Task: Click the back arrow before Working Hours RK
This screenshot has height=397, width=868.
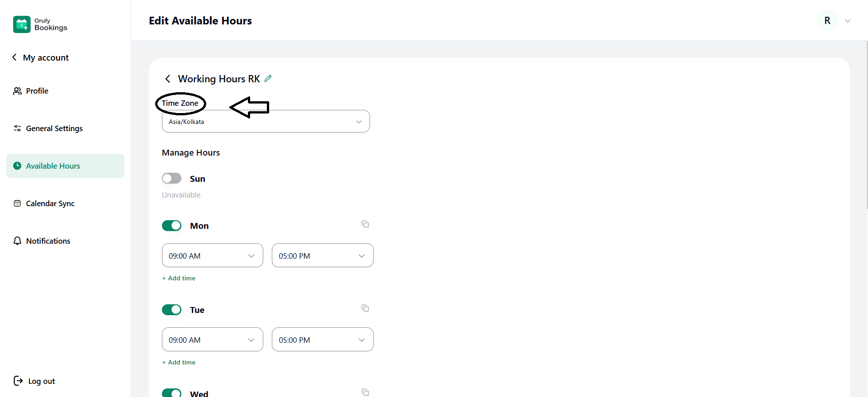Action: [x=168, y=79]
